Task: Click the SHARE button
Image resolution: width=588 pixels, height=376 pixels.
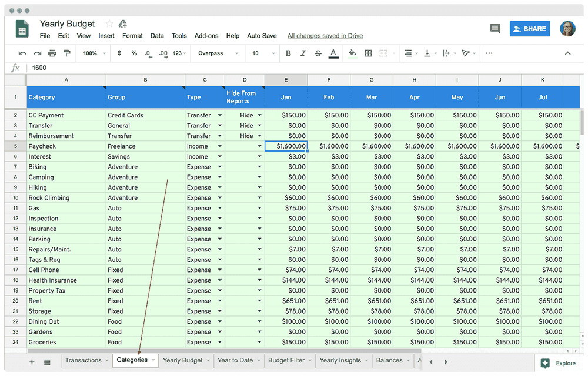Action: click(530, 28)
